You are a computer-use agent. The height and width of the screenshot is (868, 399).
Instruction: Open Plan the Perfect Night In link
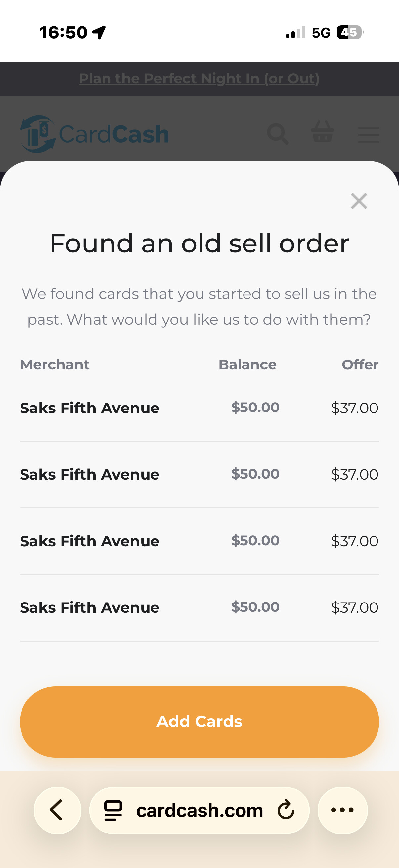[x=199, y=79]
